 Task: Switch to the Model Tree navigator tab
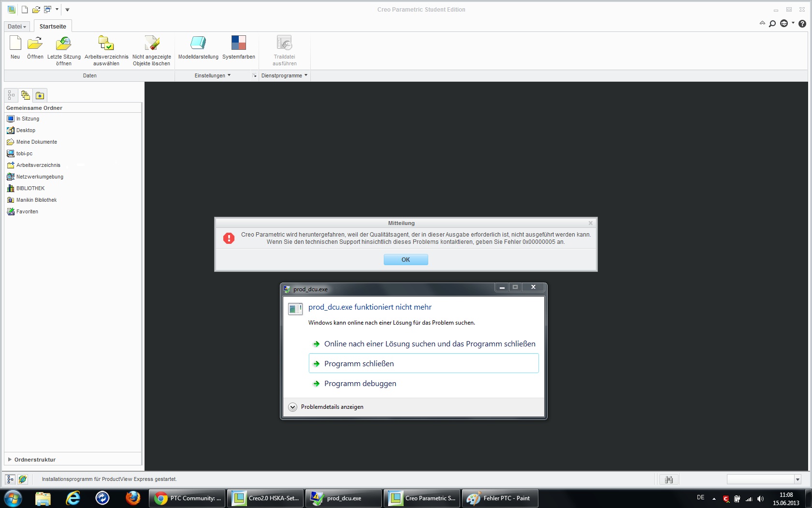coord(11,95)
